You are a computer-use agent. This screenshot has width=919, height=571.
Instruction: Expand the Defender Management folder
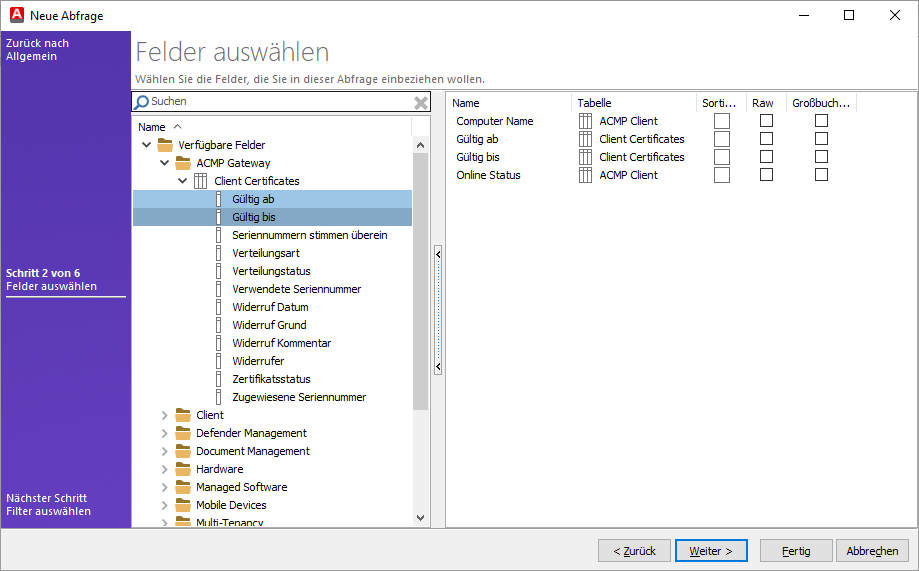pos(165,433)
